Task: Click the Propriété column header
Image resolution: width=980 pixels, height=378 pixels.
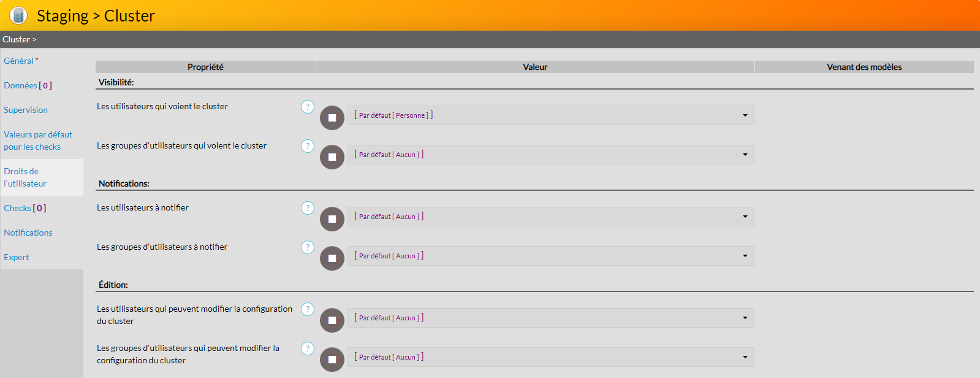Action: click(205, 67)
